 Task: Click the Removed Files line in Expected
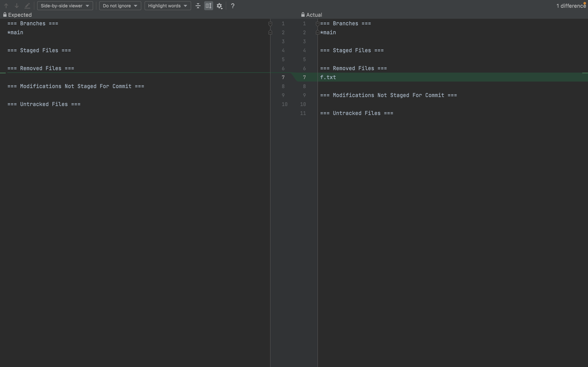tap(41, 68)
